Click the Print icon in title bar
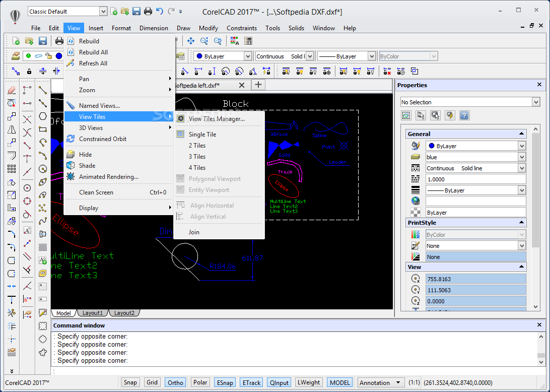This screenshot has height=392, width=550. pos(148,11)
